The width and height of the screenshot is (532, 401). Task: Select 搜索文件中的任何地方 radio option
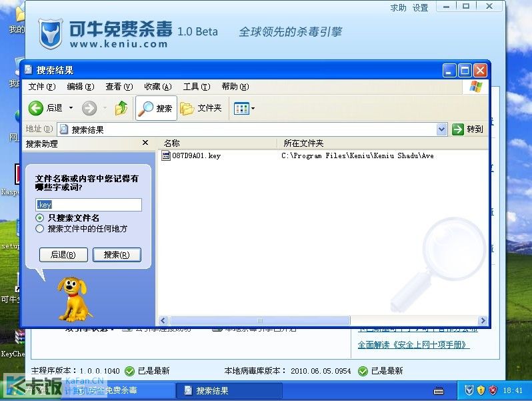point(40,228)
